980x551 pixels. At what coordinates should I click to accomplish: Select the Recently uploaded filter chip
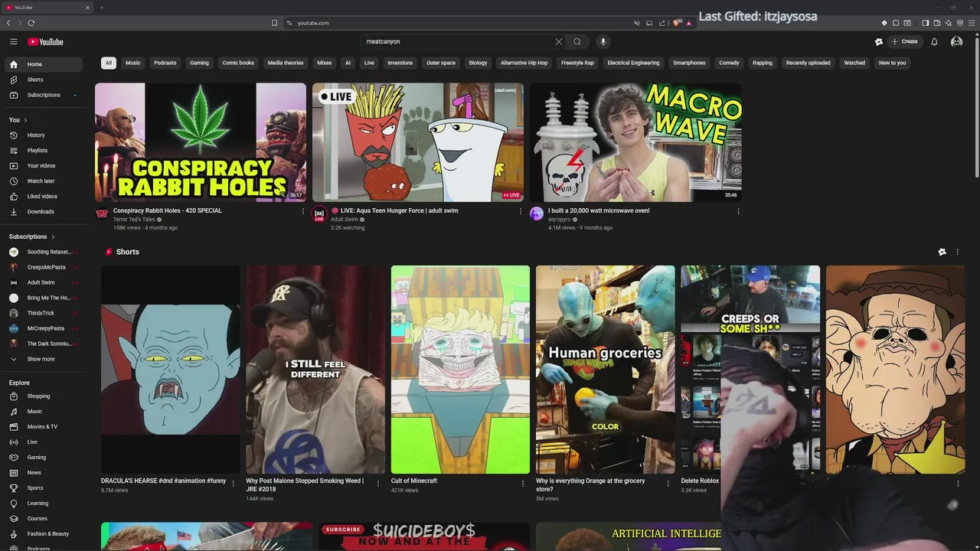(x=808, y=63)
